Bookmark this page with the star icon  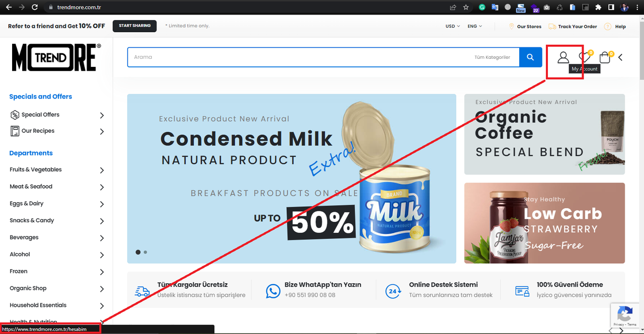(x=466, y=7)
